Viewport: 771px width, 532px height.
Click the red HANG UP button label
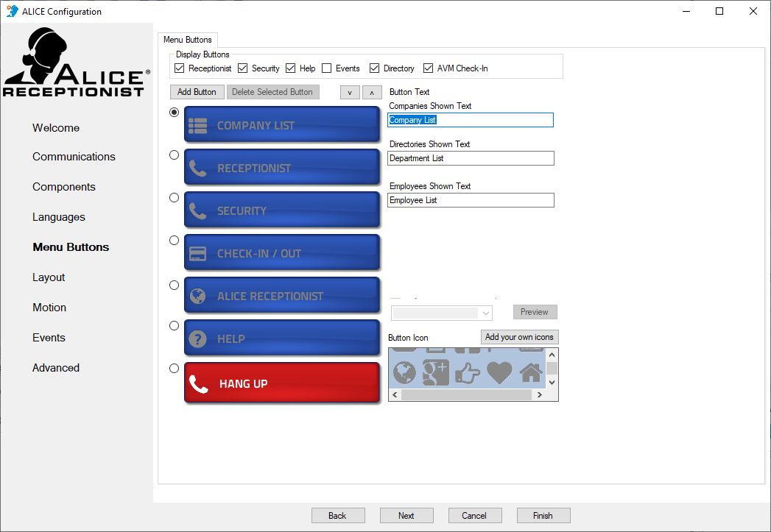pyautogui.click(x=244, y=384)
